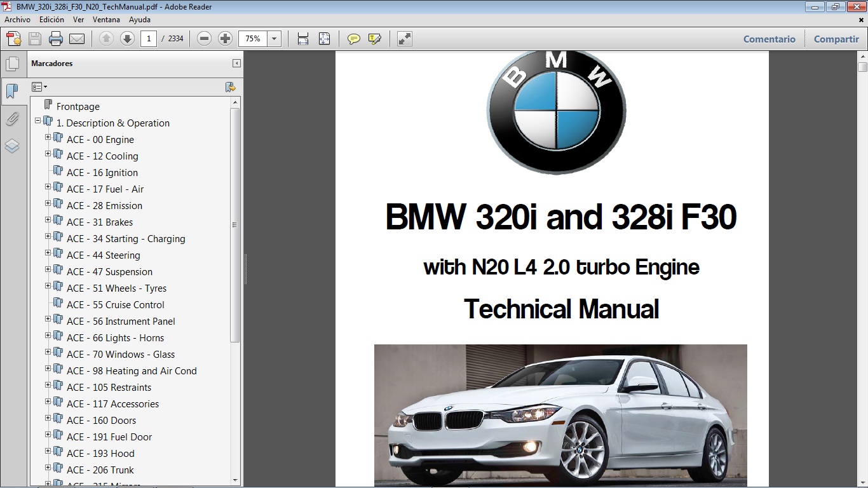Open ACE - 206 Trunk bookmark
The height and width of the screenshot is (488, 868).
point(100,470)
